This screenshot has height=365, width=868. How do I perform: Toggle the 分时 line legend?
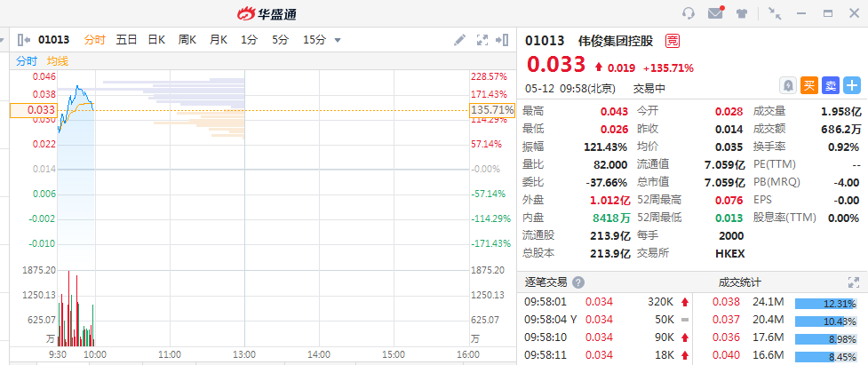click(27, 60)
